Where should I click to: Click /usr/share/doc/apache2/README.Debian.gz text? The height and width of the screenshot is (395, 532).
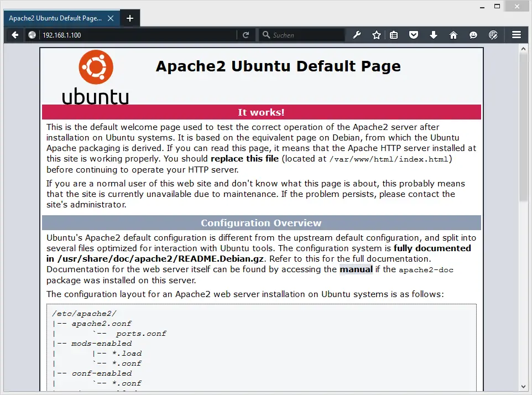(x=161, y=258)
